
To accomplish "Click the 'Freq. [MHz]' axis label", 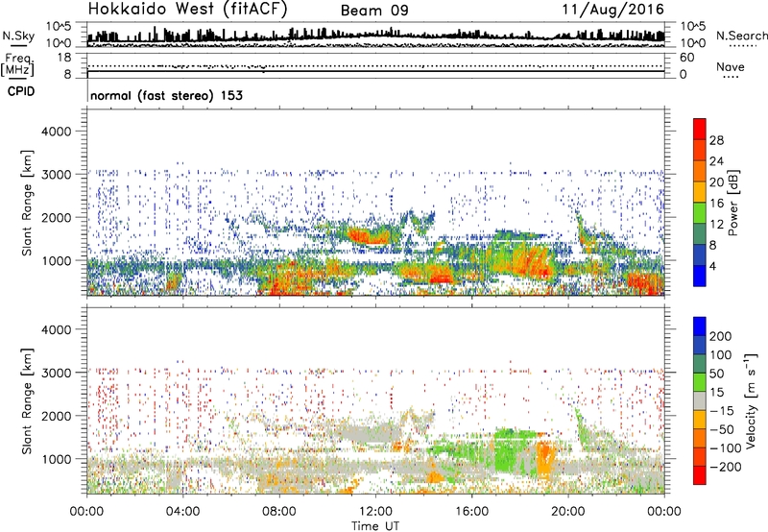I will pyautogui.click(x=17, y=64).
